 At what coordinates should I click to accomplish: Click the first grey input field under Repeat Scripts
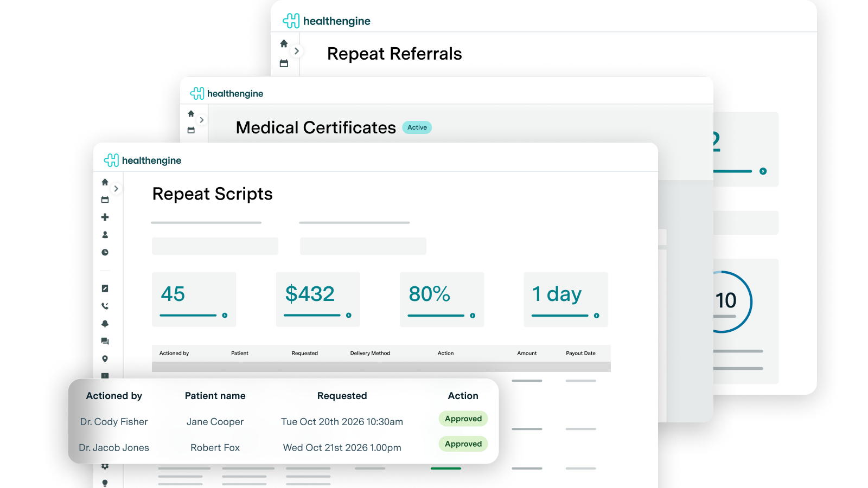tap(215, 246)
